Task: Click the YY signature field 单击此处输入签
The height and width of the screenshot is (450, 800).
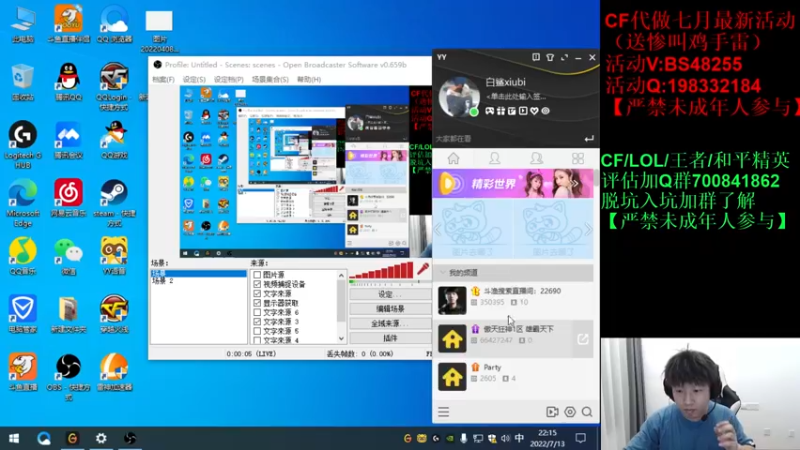Action: (x=516, y=96)
